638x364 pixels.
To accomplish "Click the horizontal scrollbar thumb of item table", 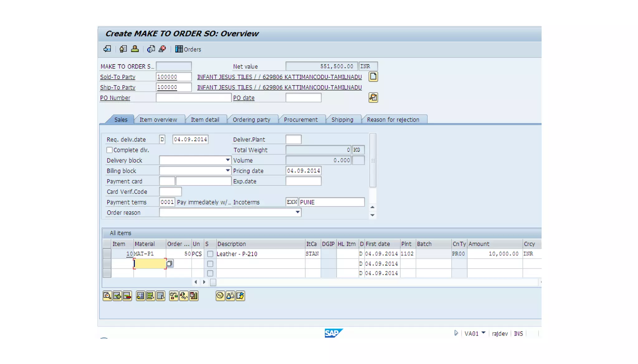I will 213,282.
